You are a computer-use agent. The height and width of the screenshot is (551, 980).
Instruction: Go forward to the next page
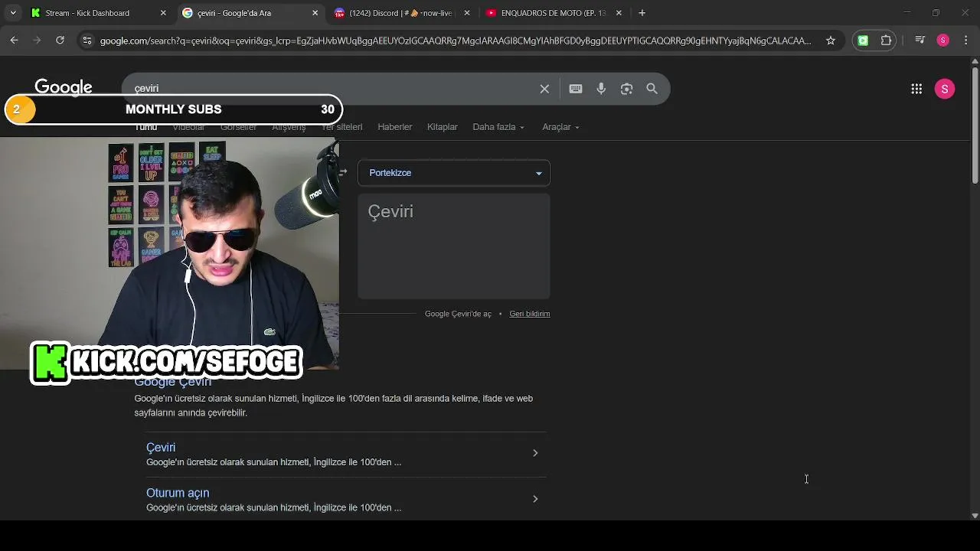[37, 41]
